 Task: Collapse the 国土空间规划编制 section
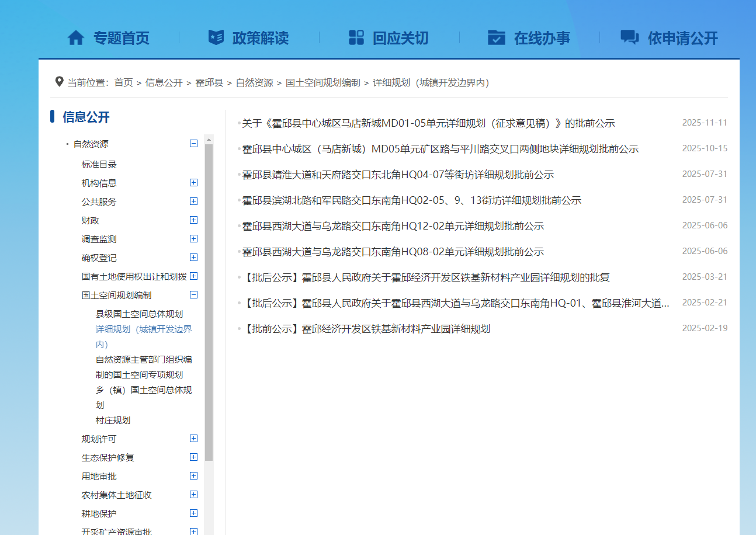click(194, 295)
